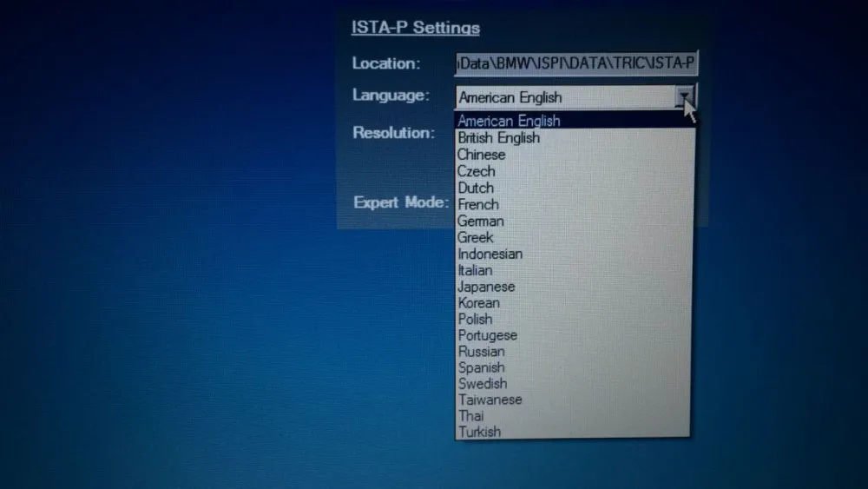Open the Language combo box showing American English

tap(575, 97)
